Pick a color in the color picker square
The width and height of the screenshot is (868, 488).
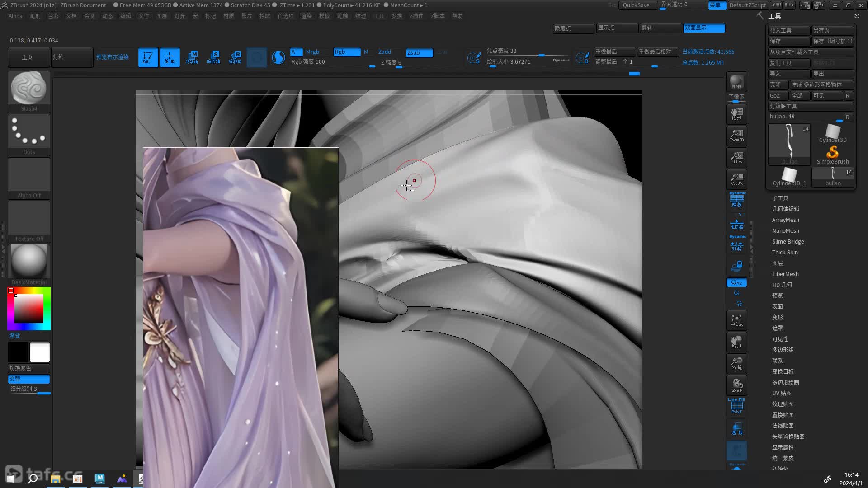point(28,309)
